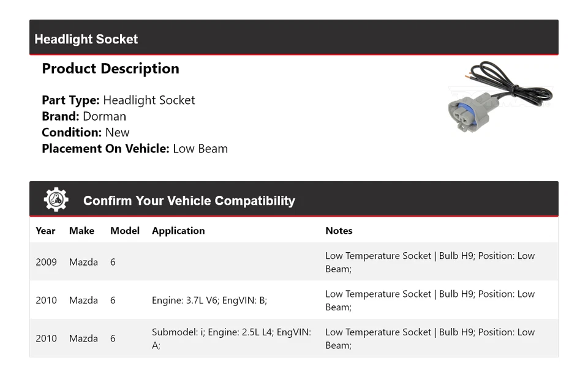Click the Brand: Dorman text
588x377 pixels.
tap(84, 116)
